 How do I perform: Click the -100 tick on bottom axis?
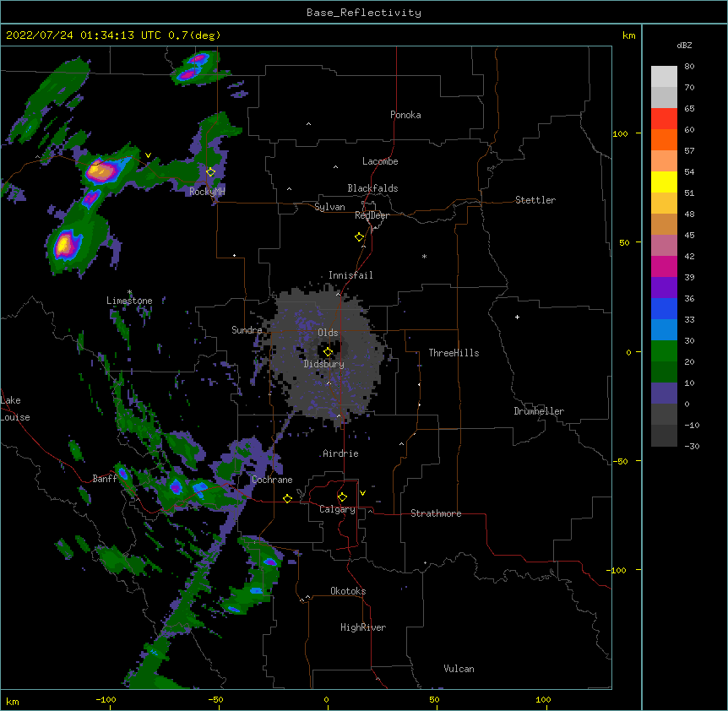[x=106, y=699]
